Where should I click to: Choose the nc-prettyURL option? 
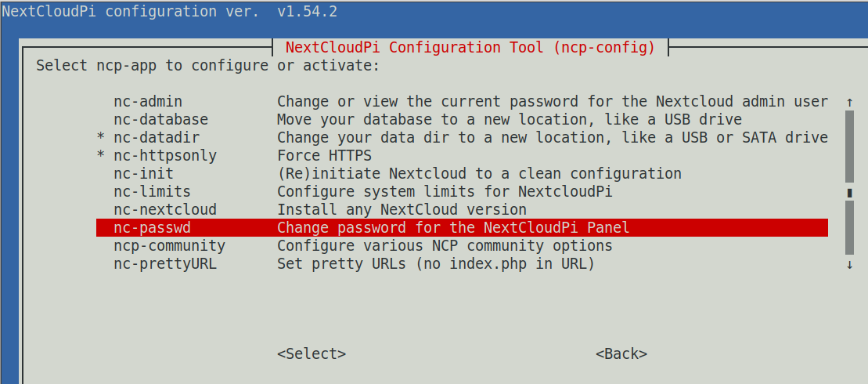pos(164,263)
